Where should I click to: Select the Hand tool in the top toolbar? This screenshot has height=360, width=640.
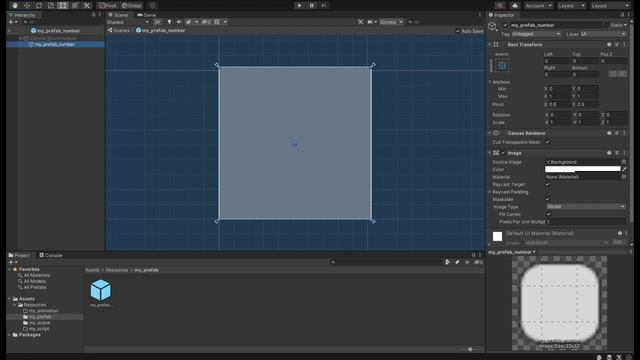pyautogui.click(x=15, y=6)
